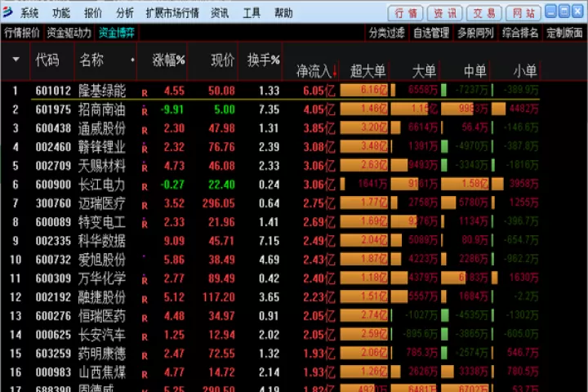
Task: Open the 系统 menu
Action: [29, 14]
